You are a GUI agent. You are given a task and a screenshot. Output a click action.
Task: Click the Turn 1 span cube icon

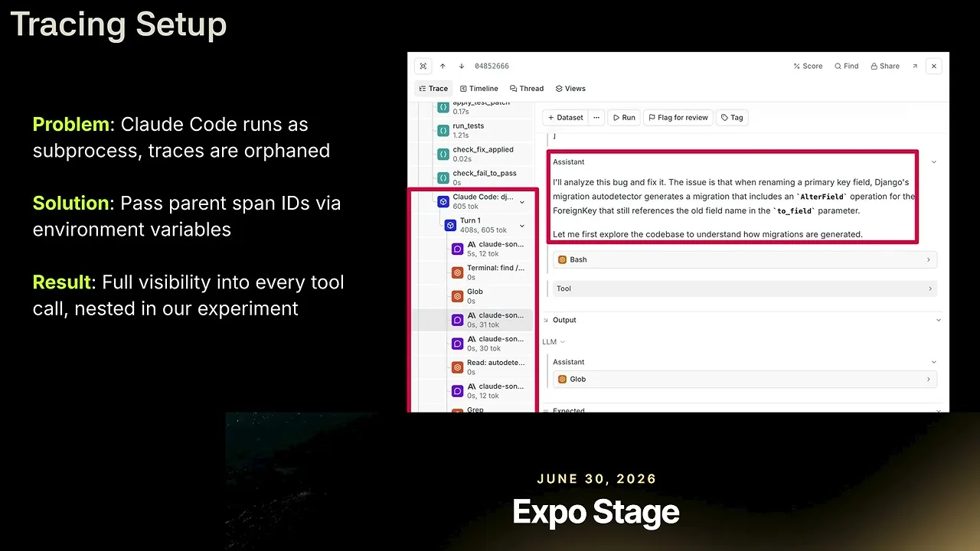tap(450, 225)
